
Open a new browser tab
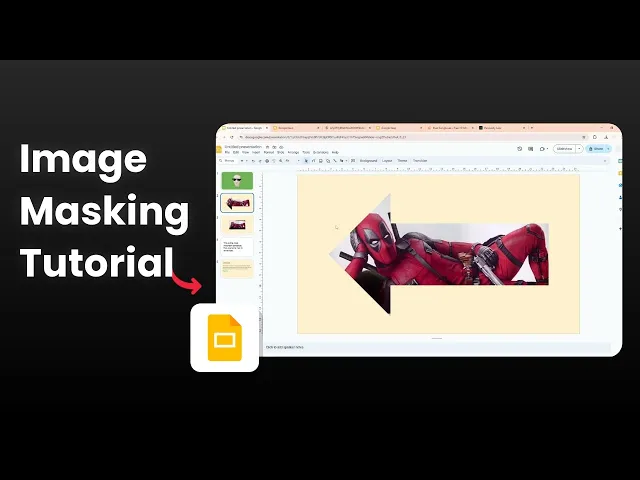click(x=532, y=128)
